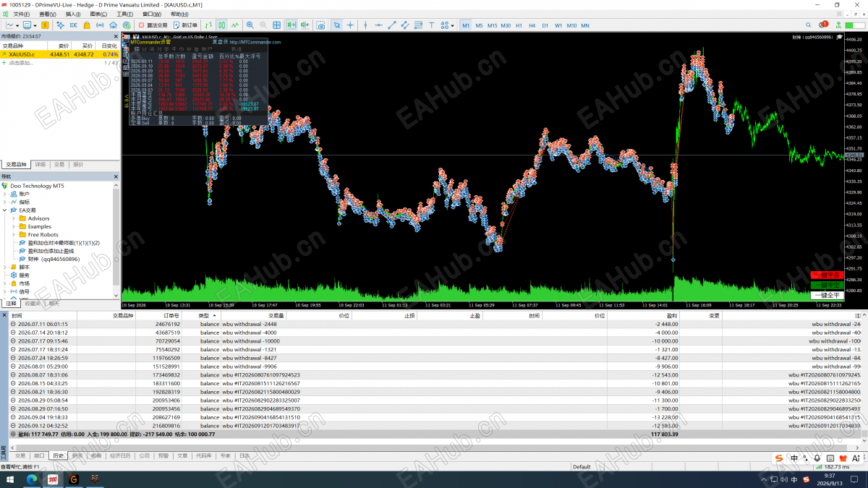Click the 一键全平 button on the chart
The width and height of the screenshot is (868, 488).
(827, 295)
